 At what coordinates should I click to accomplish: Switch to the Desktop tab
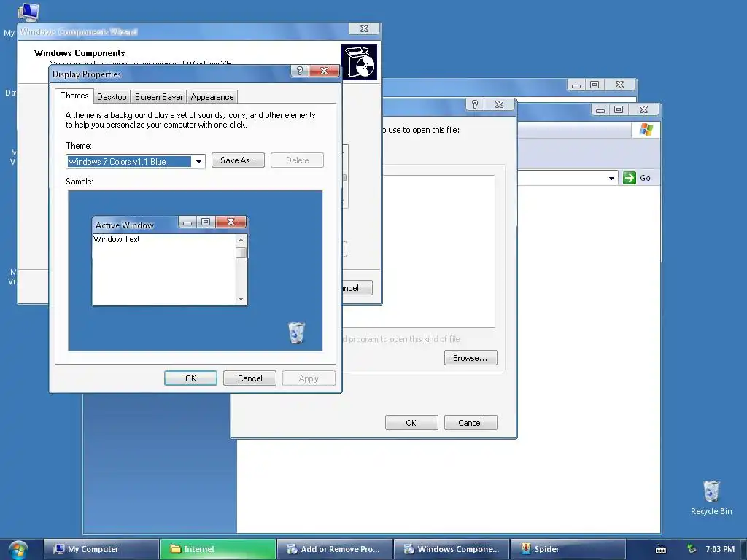point(112,97)
